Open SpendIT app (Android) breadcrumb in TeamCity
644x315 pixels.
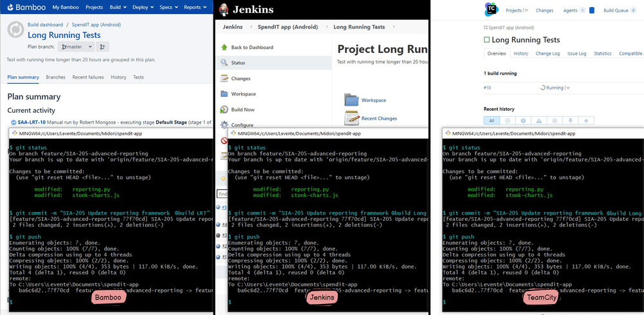tap(511, 28)
